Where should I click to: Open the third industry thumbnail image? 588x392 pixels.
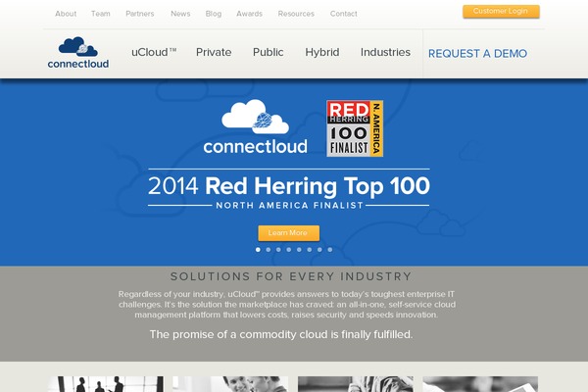356,384
